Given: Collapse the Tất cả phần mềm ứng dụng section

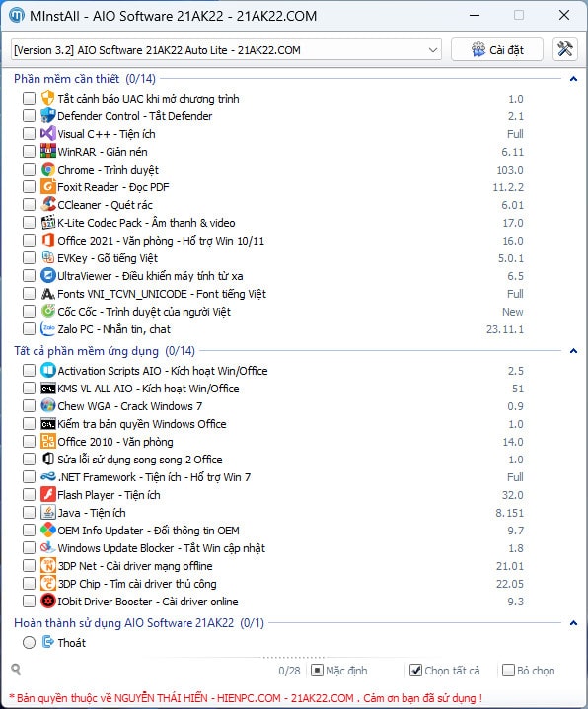Looking at the screenshot, I should tap(573, 351).
